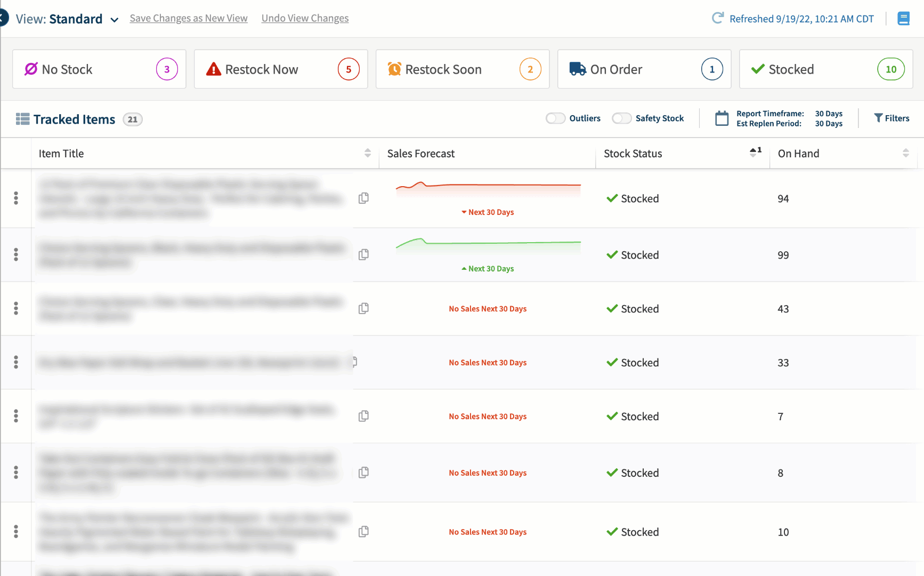Select the No Stock status card
Image resolution: width=924 pixels, height=576 pixels.
click(99, 69)
